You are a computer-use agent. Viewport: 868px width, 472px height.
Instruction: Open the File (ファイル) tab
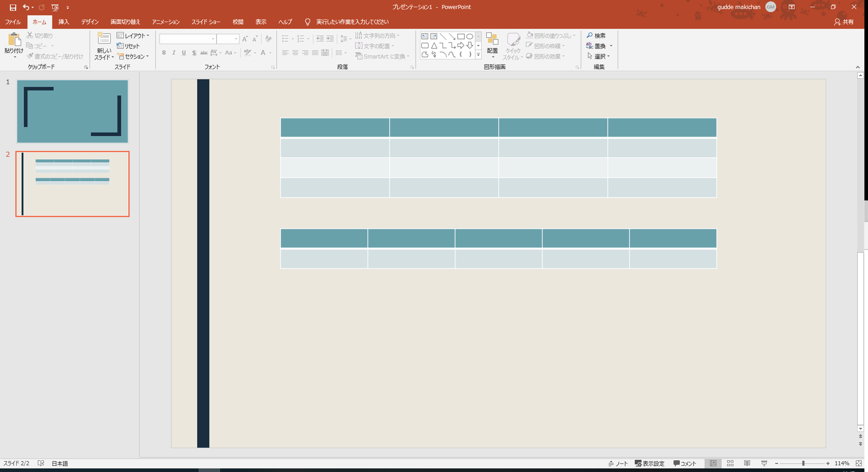tap(13, 22)
